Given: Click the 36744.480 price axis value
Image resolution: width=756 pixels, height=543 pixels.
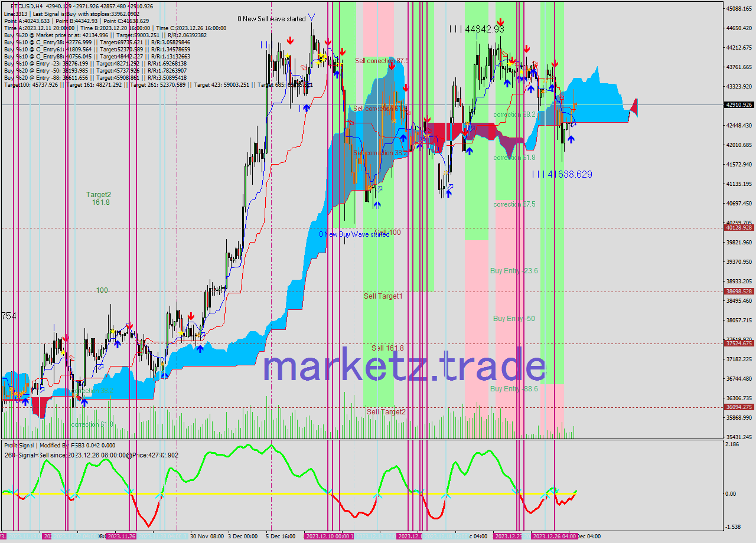Looking at the screenshot, I should tap(739, 379).
